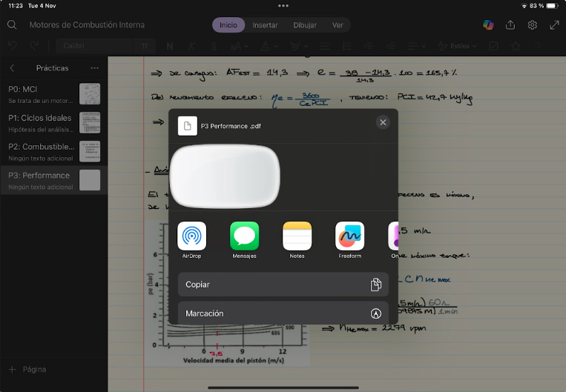The height and width of the screenshot is (392, 566).
Task: Toggle italic K formatting
Action: click(x=191, y=46)
